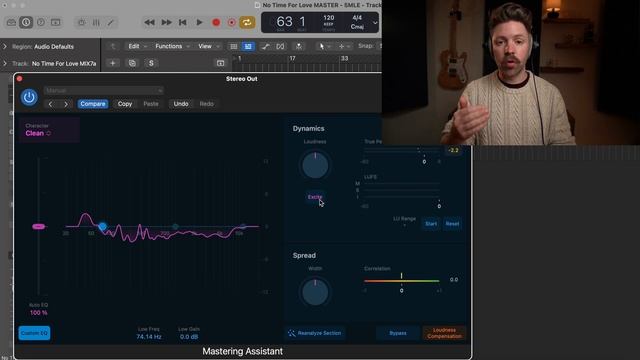Open Smart Controls button
640x360 pixels.
click(x=82, y=22)
